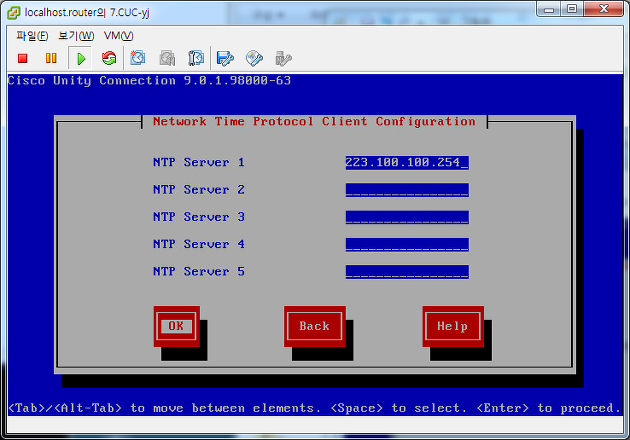
Task: Close the VM console window
Action: [x=603, y=9]
